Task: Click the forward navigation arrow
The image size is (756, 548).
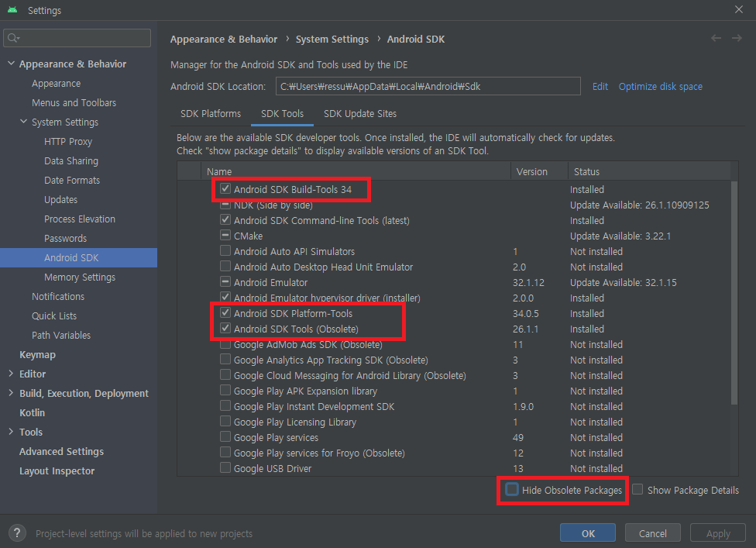Action: [737, 38]
